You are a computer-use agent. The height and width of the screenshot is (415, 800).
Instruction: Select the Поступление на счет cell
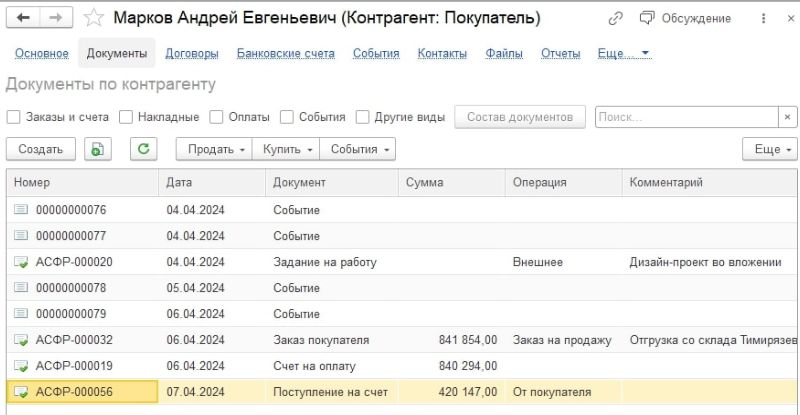coord(331,392)
